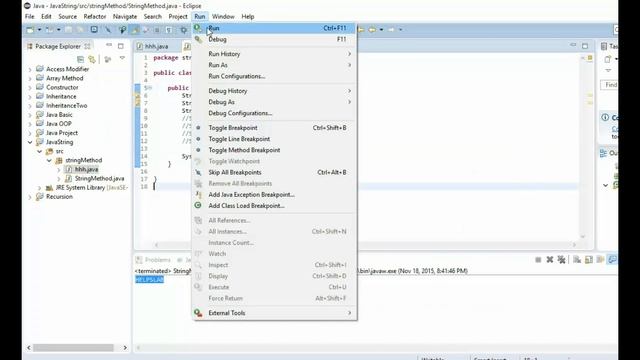The width and height of the screenshot is (640, 360).
Task: Click the Show Whitespace Characters toolbar icon
Action: coord(169,30)
